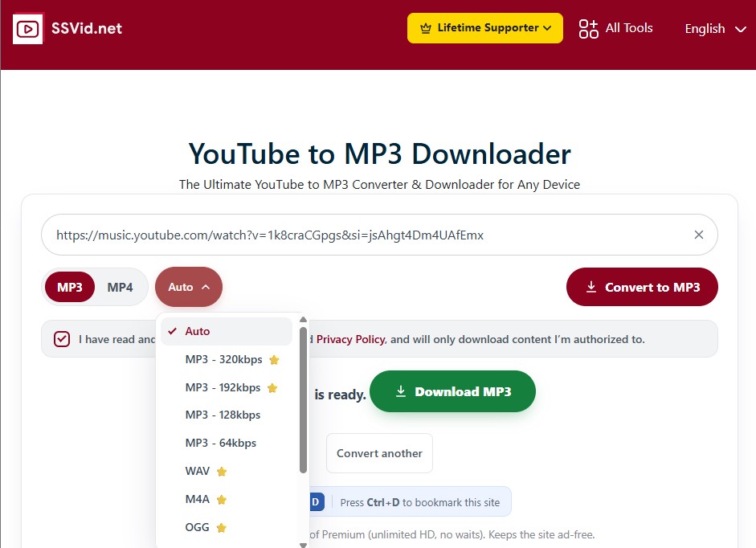The width and height of the screenshot is (756, 548).
Task: Click the star icon beside 192kbps
Action: 272,388
